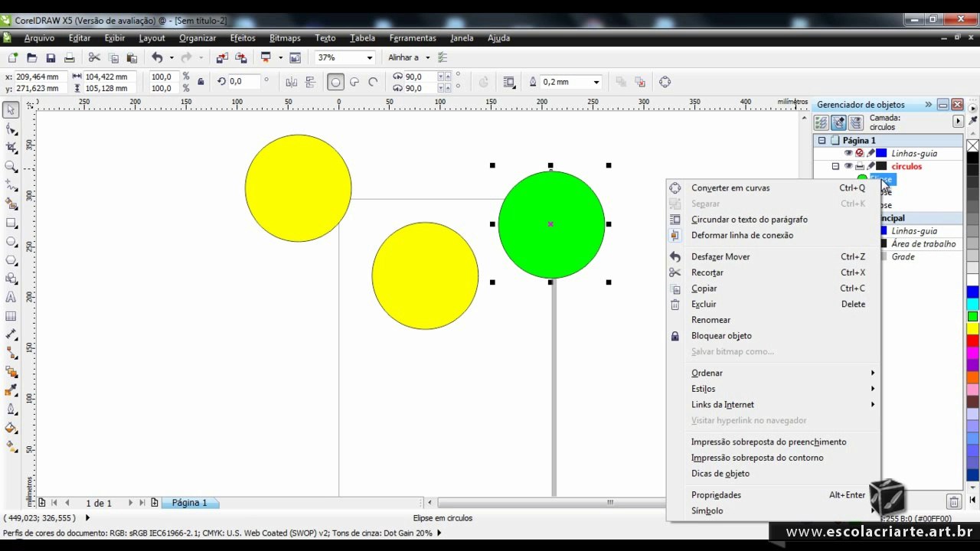Open the Efeitos menu
The image size is (980, 551).
tap(243, 37)
